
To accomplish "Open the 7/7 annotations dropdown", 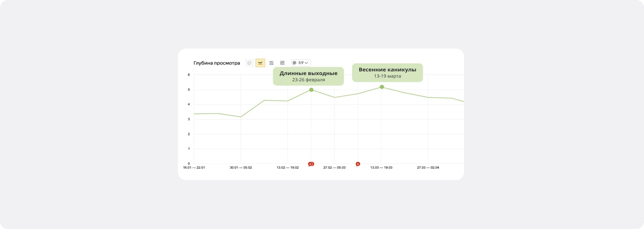I will coord(301,63).
